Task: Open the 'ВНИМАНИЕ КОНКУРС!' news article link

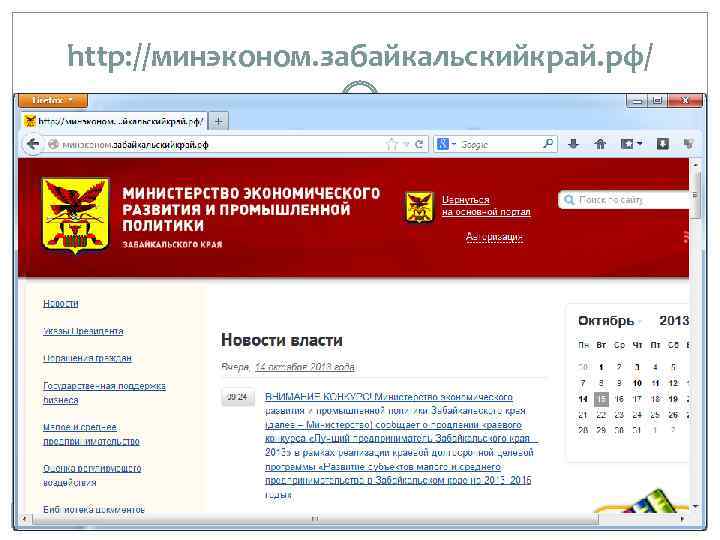Action: 400,445
